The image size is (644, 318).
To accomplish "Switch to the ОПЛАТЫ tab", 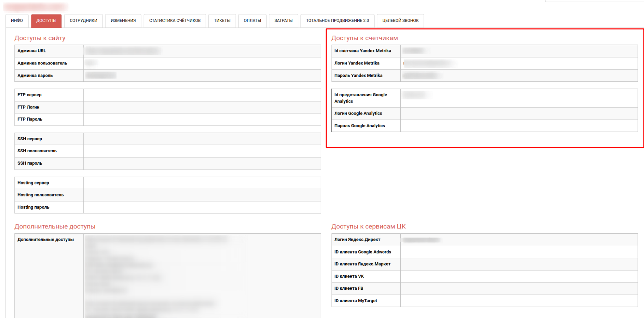I will (252, 21).
